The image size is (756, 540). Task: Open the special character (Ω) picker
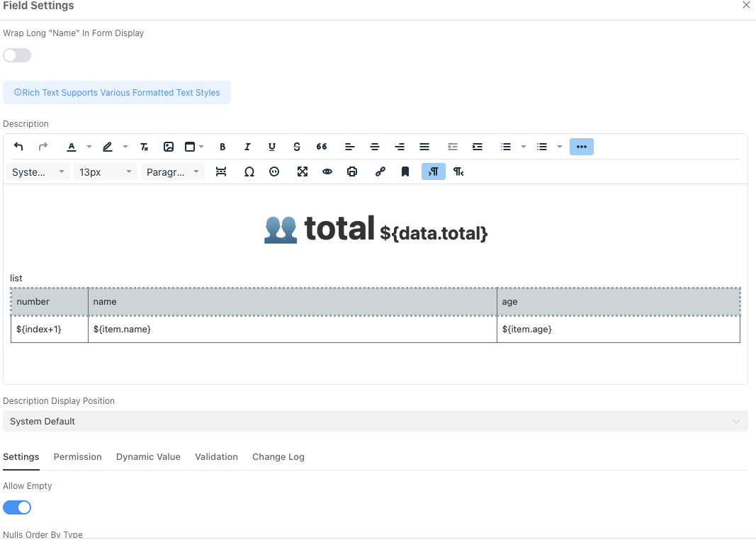coord(249,171)
